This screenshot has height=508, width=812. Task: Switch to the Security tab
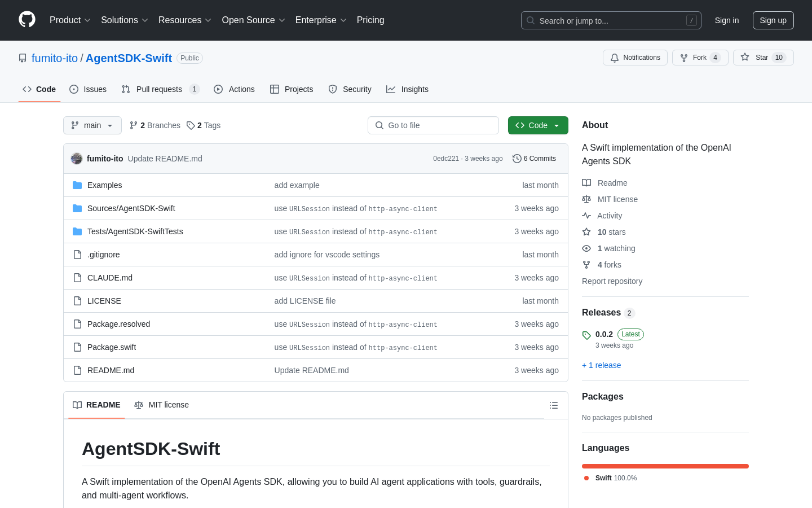pos(350,89)
